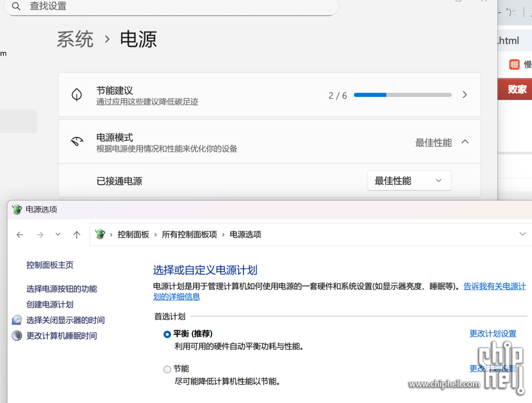Viewport: 532px width, 403px height.
Task: Click the 查找设置 search field
Action: pyautogui.click(x=174, y=7)
